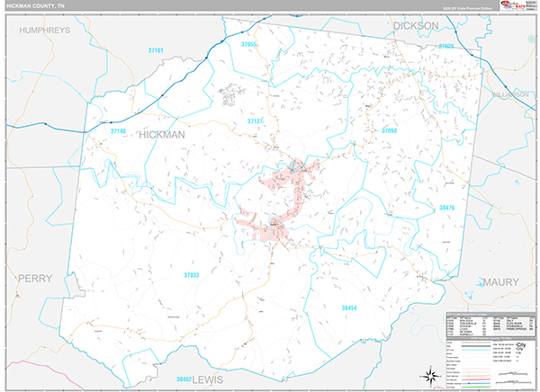This screenshot has width=540, height=392.
Task: Click the blue ZIP boundary legend swatch
Action: pyautogui.click(x=476, y=350)
